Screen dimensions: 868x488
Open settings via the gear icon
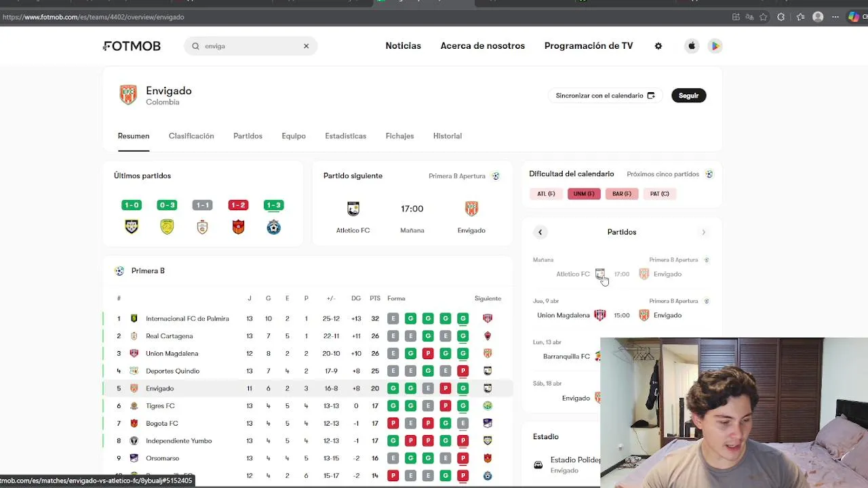click(658, 46)
